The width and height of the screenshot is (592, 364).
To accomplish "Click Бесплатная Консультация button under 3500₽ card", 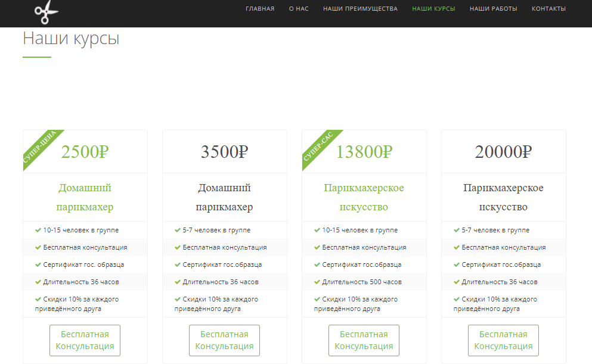I will (224, 340).
